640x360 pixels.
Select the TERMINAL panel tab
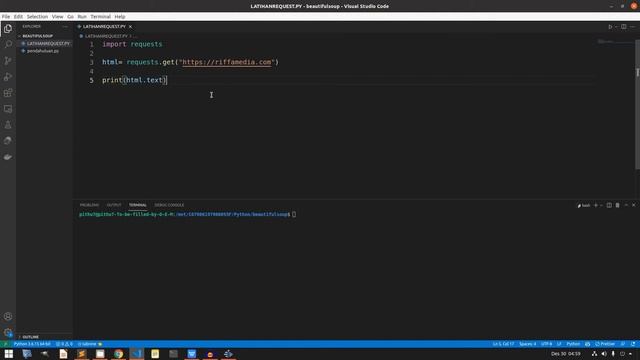tap(138, 205)
